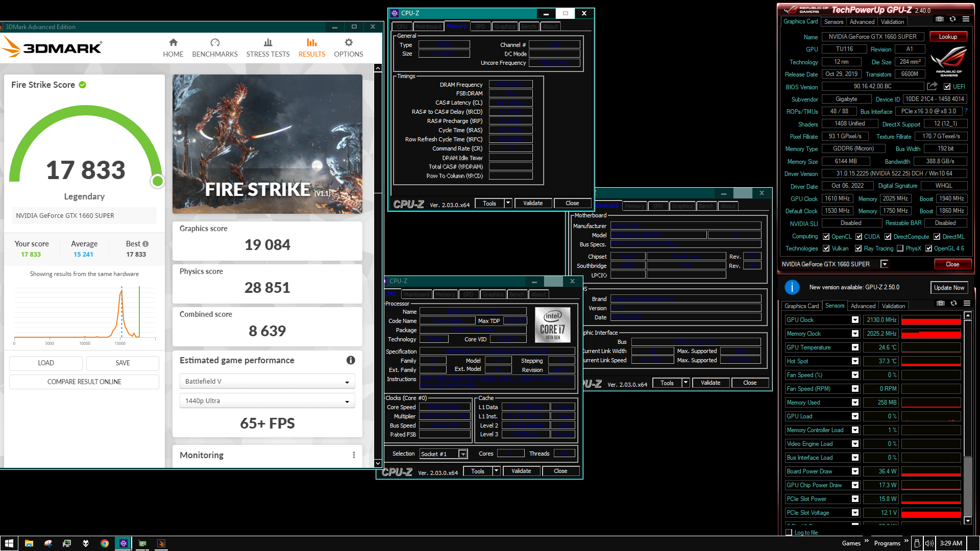Open the hamburger menu in the top GPU-Z window
The height and width of the screenshot is (551, 980).
(x=966, y=19)
